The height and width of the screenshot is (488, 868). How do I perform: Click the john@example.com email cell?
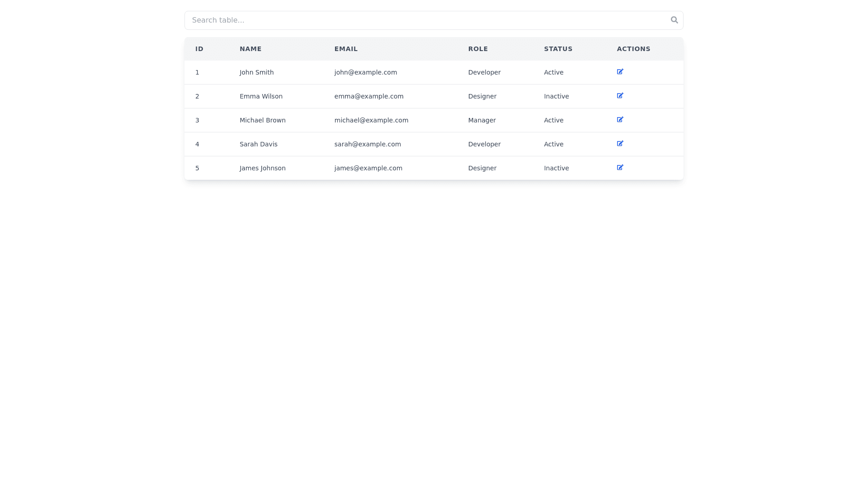click(365, 72)
